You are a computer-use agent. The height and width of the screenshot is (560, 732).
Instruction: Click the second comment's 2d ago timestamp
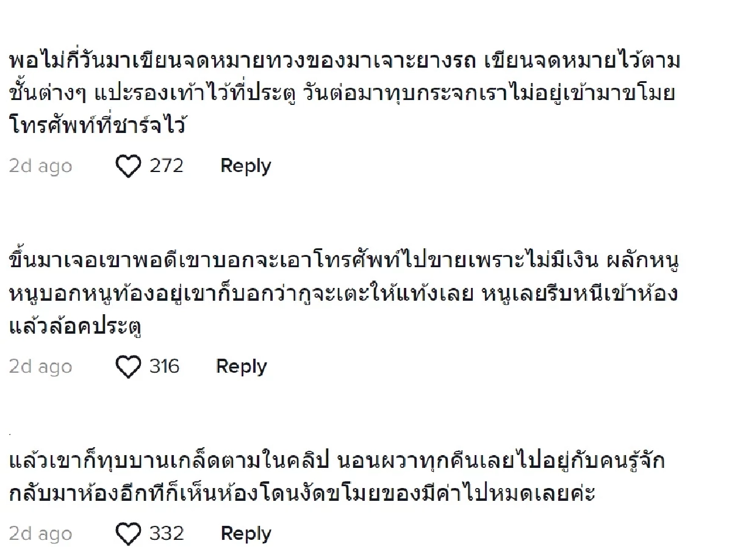tap(40, 366)
